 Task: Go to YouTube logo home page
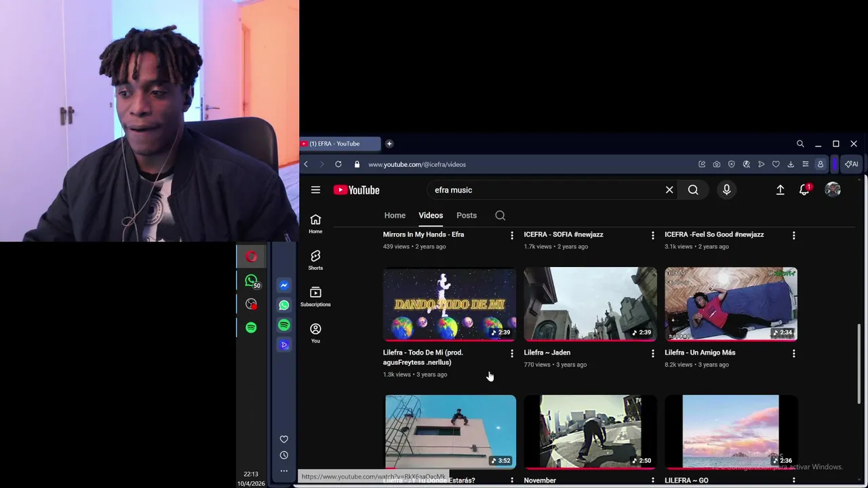click(x=356, y=190)
